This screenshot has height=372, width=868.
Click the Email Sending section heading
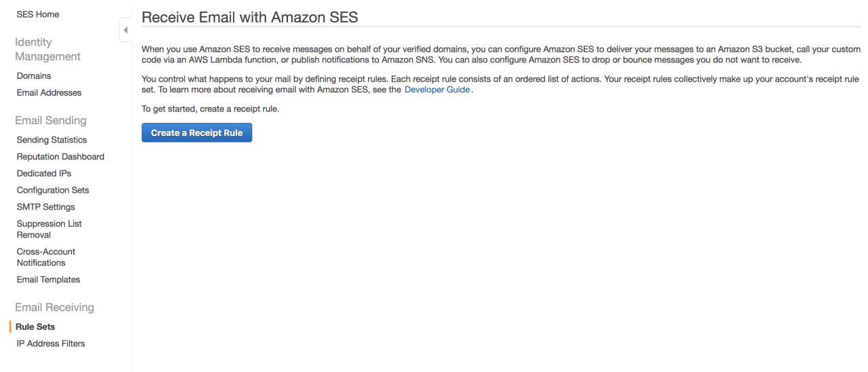coord(50,121)
